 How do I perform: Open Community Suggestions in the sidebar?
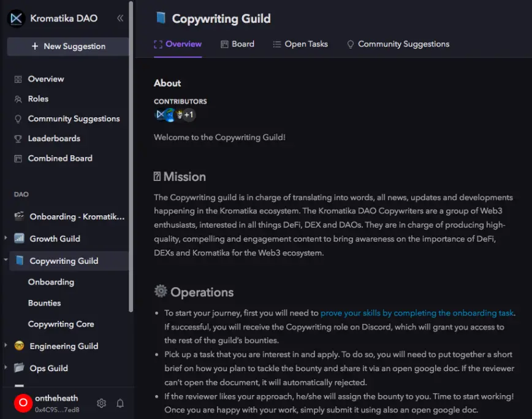(x=74, y=119)
